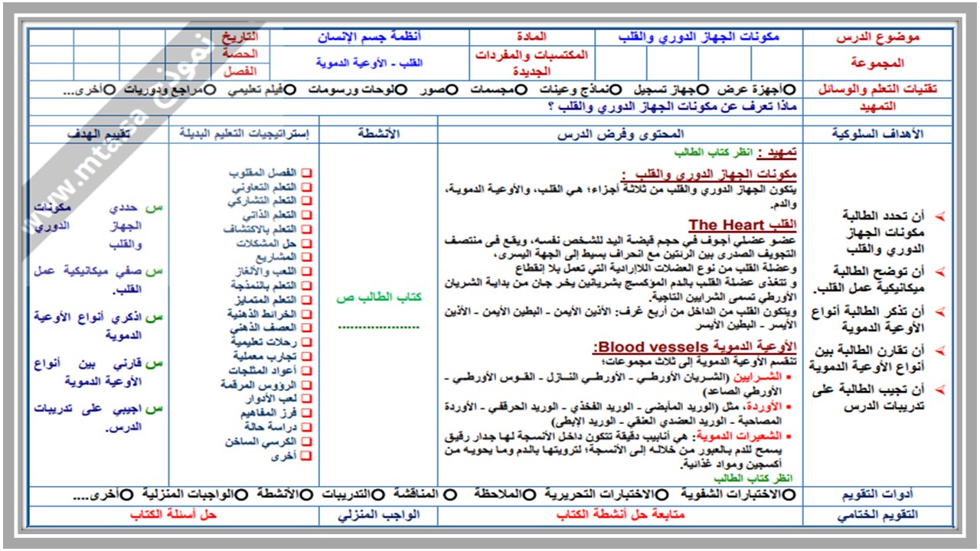
Task: Click the الأهداف السلوكية column header
Action: [877, 133]
